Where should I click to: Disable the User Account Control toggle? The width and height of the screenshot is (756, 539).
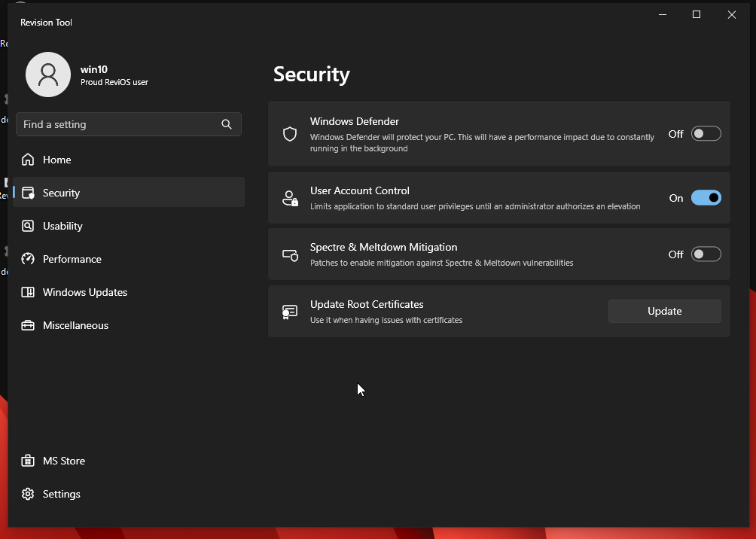coord(706,198)
